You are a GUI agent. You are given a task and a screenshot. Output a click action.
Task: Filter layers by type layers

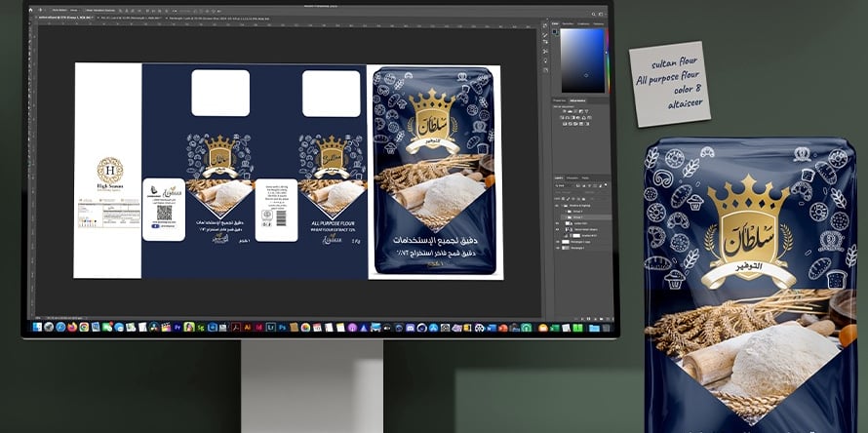point(589,185)
